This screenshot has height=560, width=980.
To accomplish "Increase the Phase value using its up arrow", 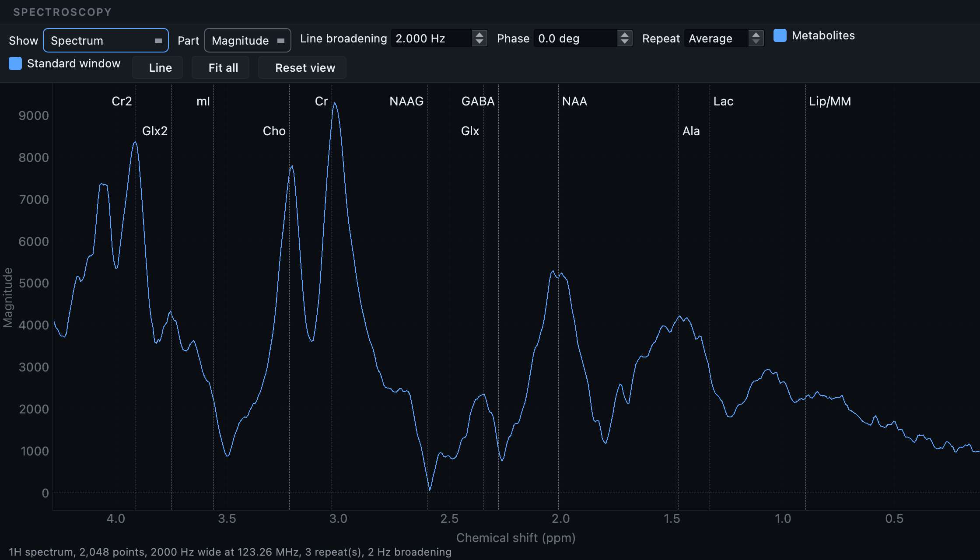I will tap(625, 35).
